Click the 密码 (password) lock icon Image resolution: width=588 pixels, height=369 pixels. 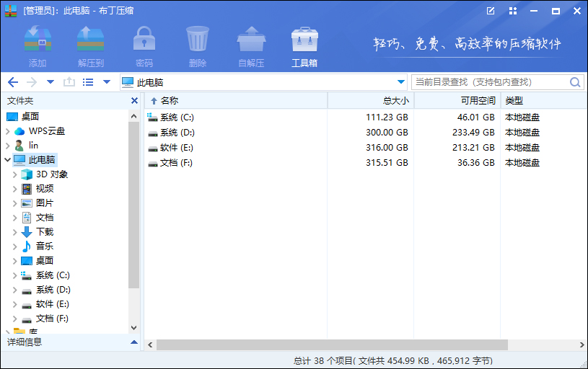(144, 39)
